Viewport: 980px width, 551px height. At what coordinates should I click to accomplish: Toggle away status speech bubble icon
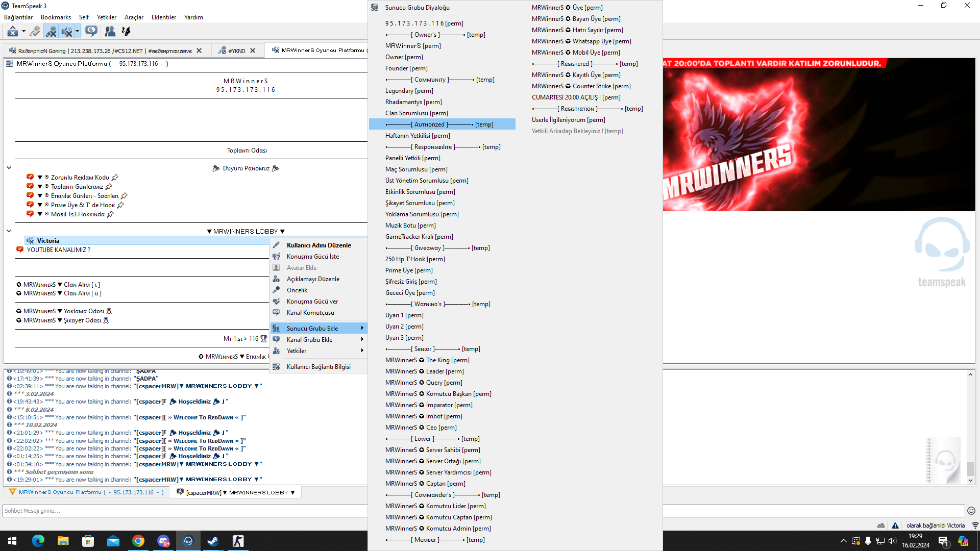91,32
